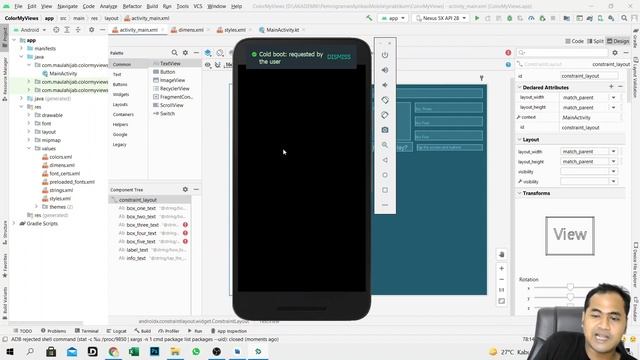Screen dimensions: 640x360
Task: Click Search Everywhere magnifier in top toolbar
Action: (x=624, y=18)
